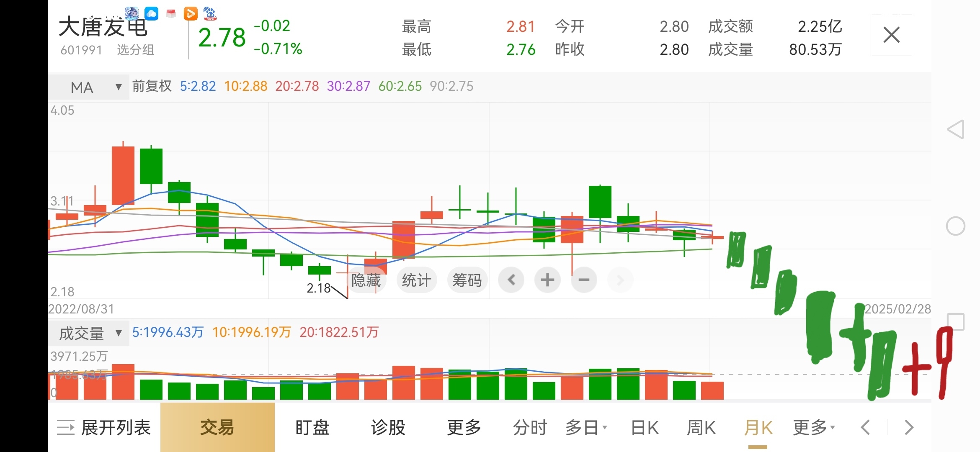Zoom out chart with minus button
Viewport: 980px width, 452px height.
click(584, 280)
